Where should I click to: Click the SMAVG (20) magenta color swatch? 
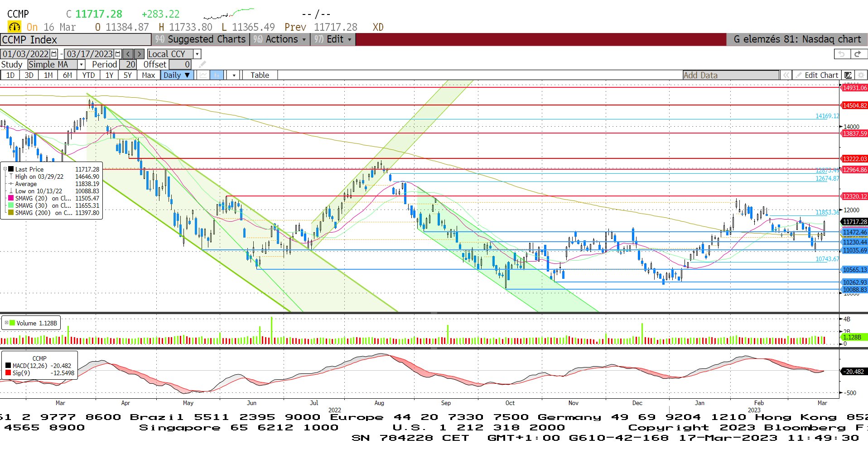point(11,198)
